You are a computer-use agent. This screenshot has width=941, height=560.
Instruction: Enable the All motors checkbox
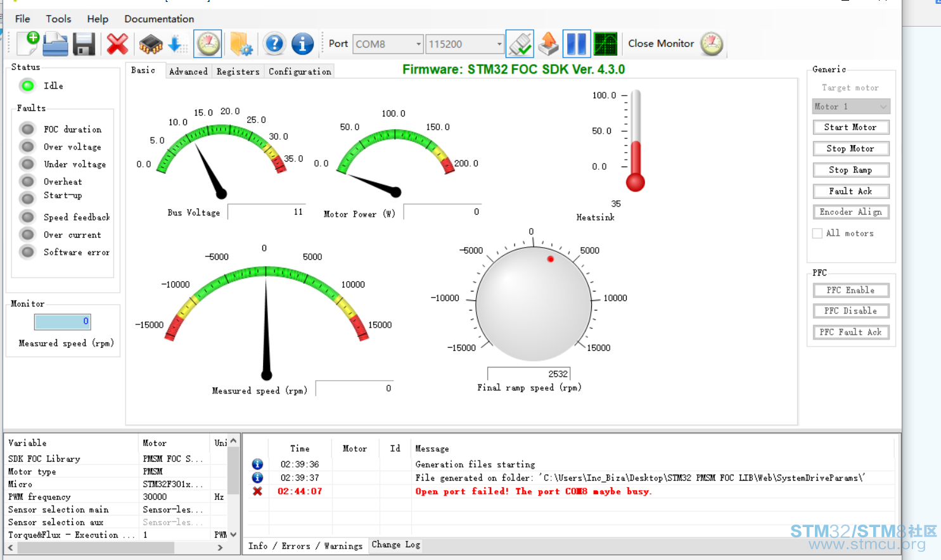817,233
